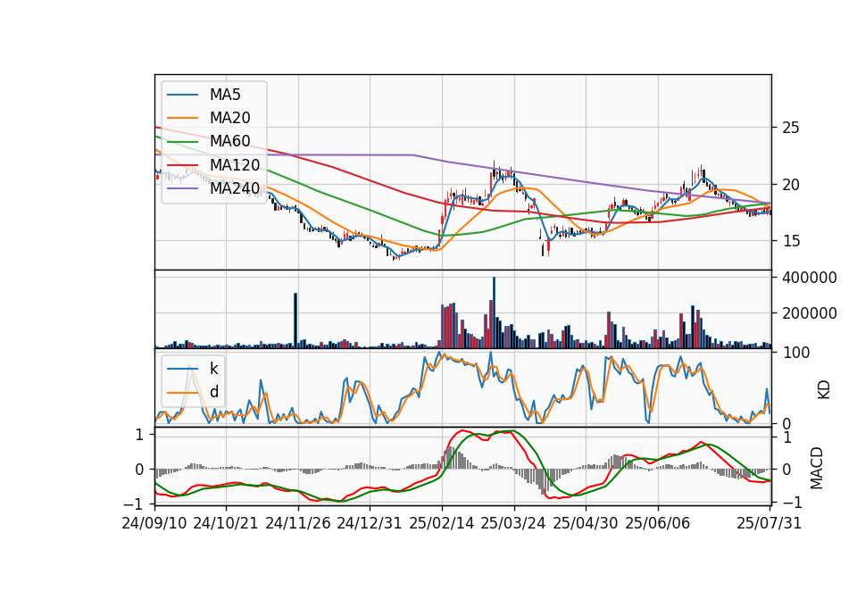
Task: Click the 25/04/30 date axis label
Action: [x=586, y=523]
